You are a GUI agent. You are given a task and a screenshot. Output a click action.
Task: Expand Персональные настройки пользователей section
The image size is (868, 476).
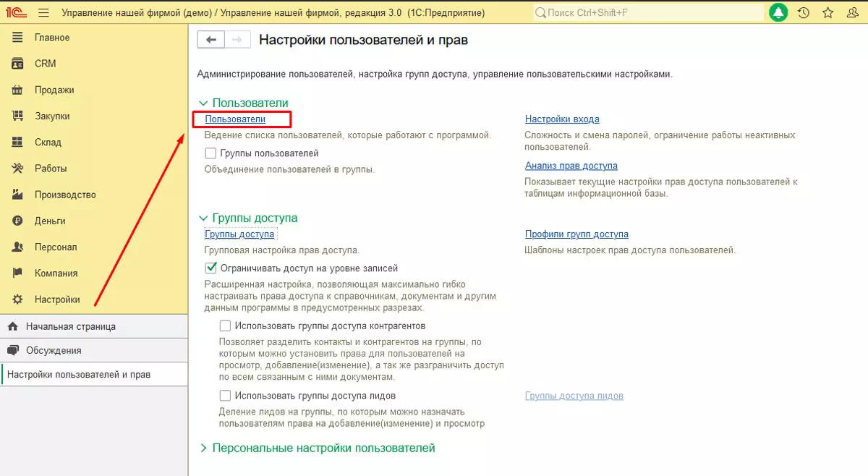click(203, 449)
